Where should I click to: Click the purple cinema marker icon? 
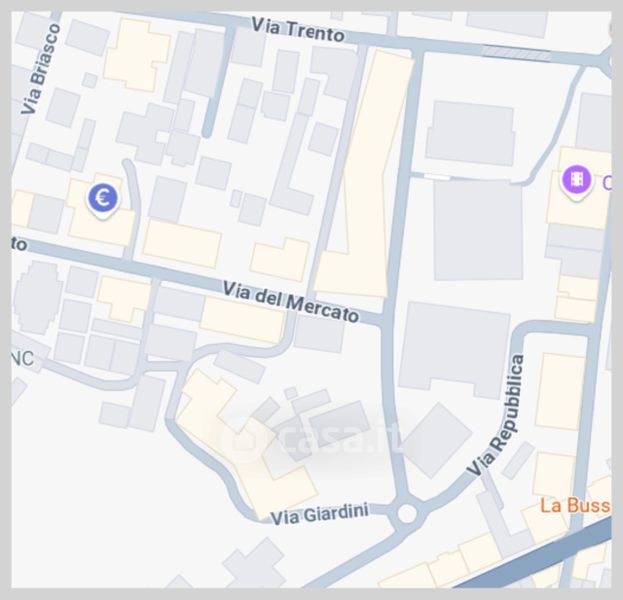coord(576,182)
